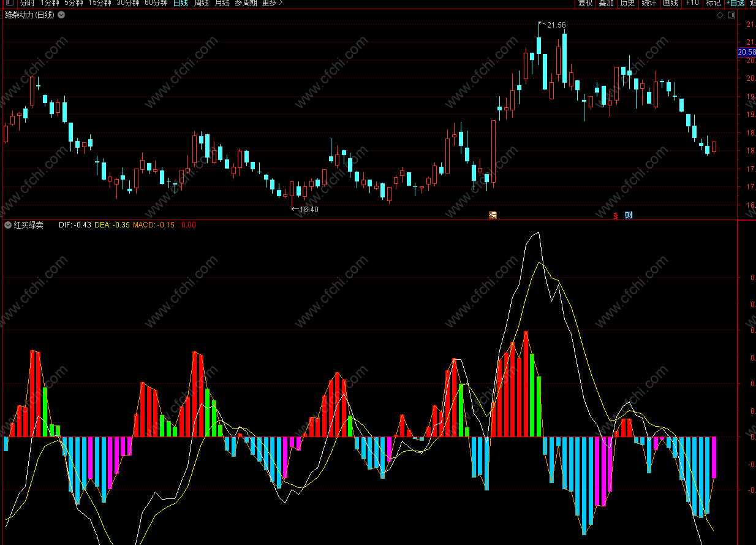Select the 15分钟 period tab

tap(100, 3)
